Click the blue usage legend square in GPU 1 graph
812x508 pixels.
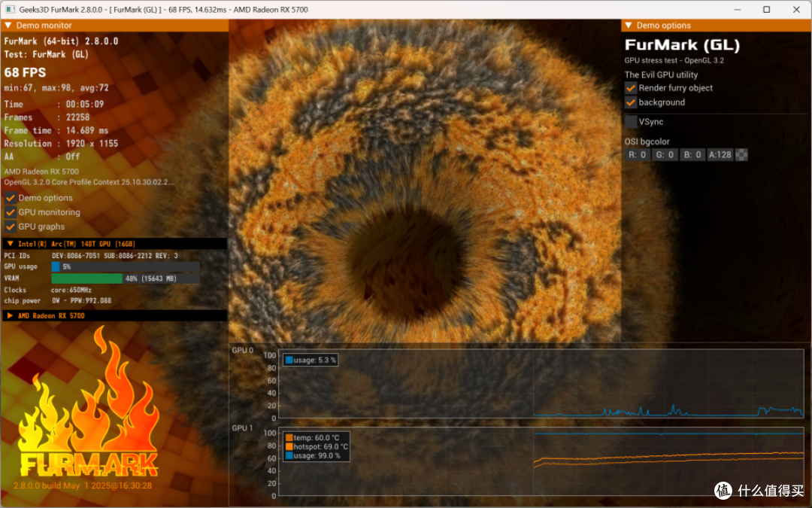point(289,455)
